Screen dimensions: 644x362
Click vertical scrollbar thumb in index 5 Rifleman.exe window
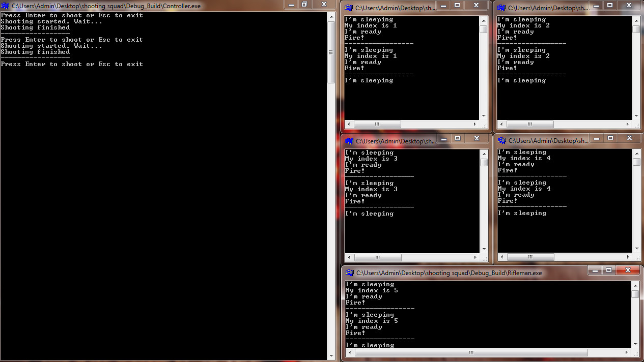click(x=636, y=294)
